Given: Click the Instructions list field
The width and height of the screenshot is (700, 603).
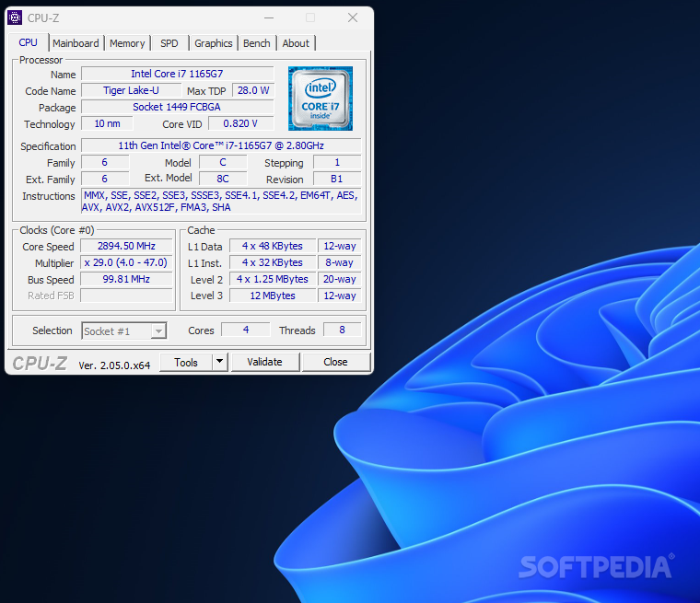Looking at the screenshot, I should coord(221,202).
